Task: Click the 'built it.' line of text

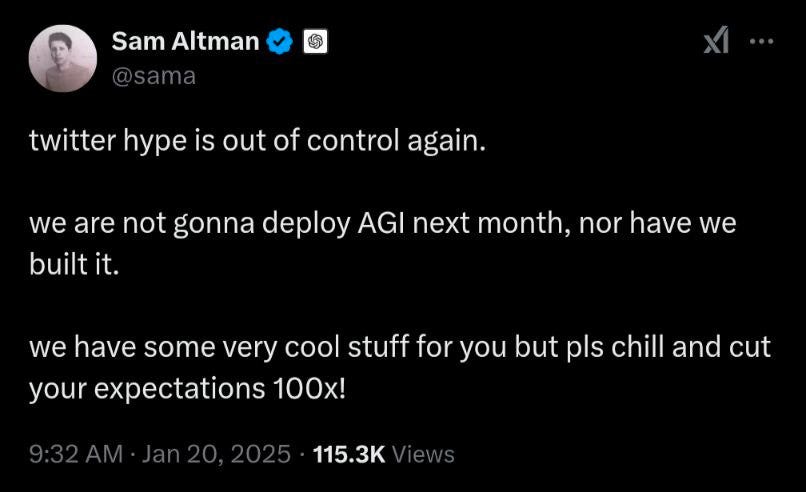Action: click(x=74, y=264)
